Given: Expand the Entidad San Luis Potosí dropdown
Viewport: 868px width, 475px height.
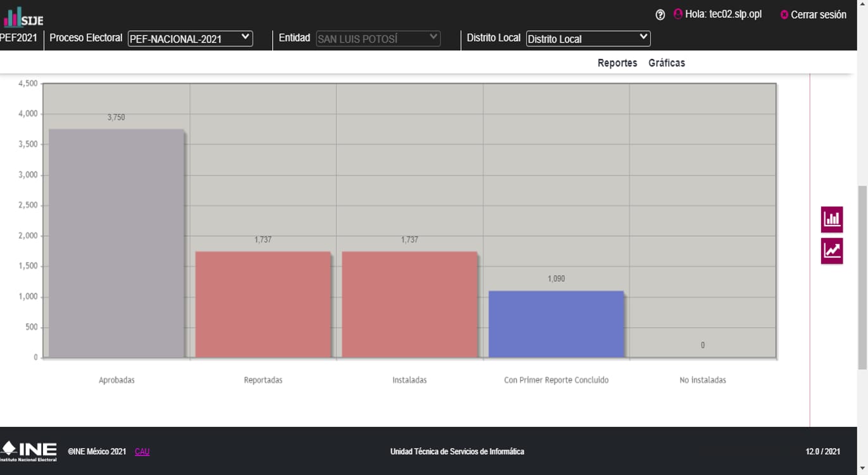Looking at the screenshot, I should (378, 39).
